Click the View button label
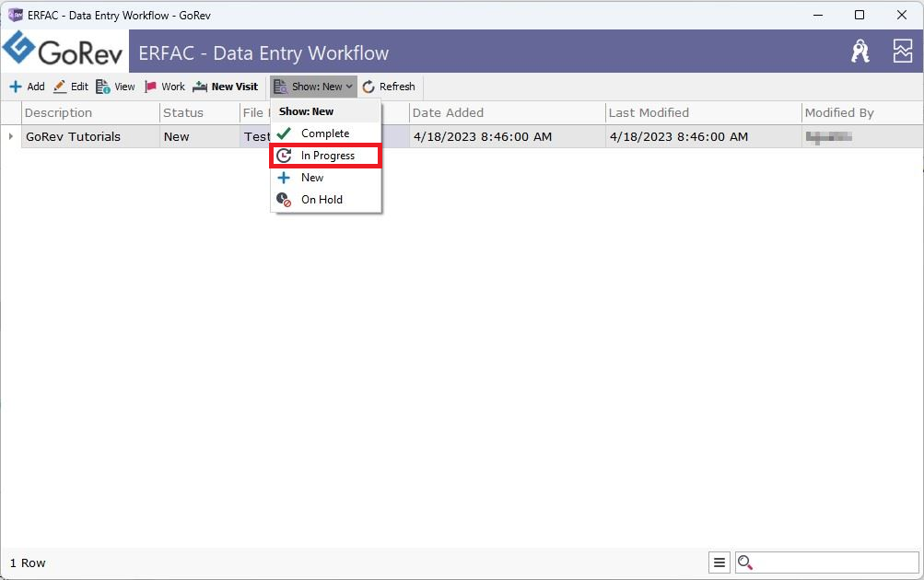This screenshot has height=580, width=924. pos(124,87)
